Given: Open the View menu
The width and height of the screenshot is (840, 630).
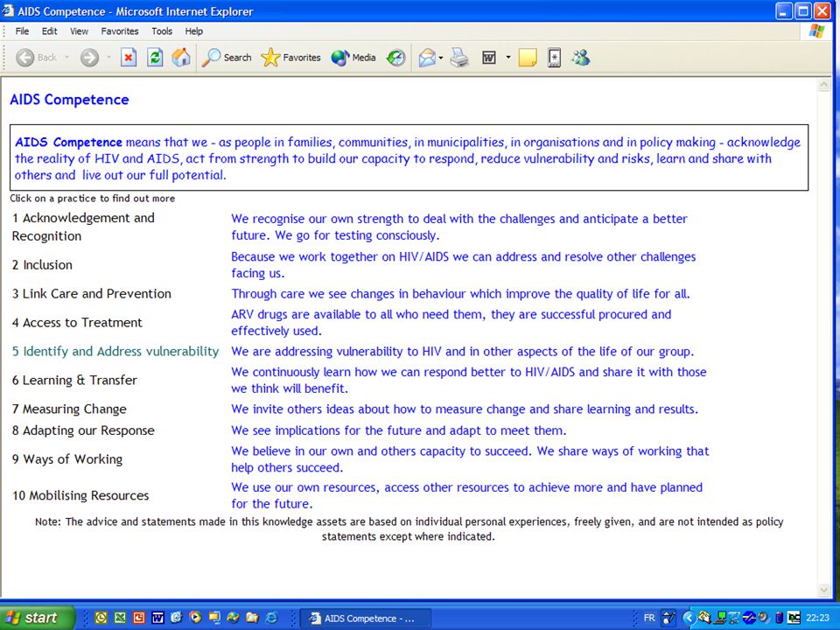Looking at the screenshot, I should pos(79,31).
